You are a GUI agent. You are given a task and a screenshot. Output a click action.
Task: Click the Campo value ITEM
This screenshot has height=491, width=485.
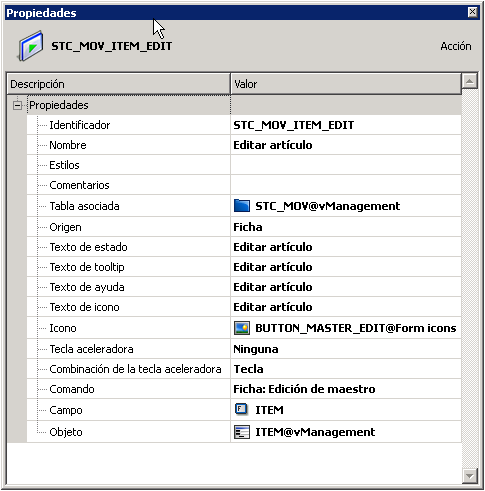pyautogui.click(x=269, y=410)
